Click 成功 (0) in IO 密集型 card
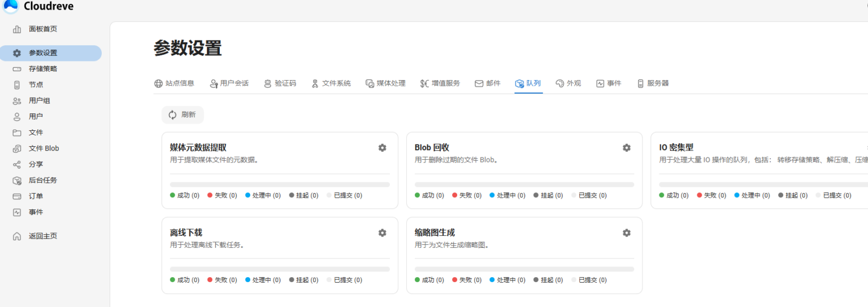868x307 pixels. pyautogui.click(x=674, y=195)
